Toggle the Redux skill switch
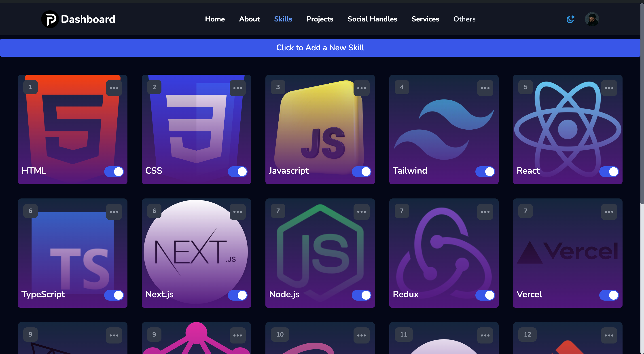Image resolution: width=644 pixels, height=354 pixels. point(485,295)
